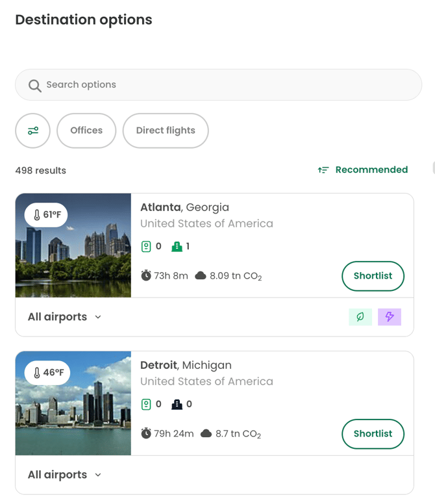Click the green leaf eco badge
This screenshot has width=435, height=504.
pyautogui.click(x=360, y=317)
